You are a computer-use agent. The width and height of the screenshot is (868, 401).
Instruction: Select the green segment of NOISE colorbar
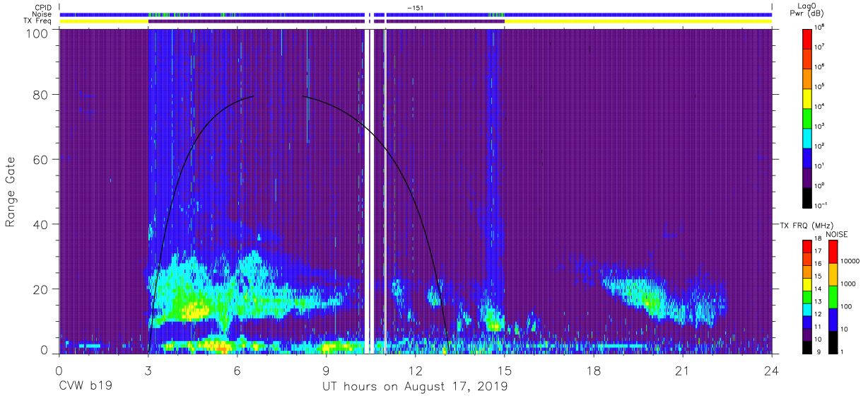(x=833, y=296)
